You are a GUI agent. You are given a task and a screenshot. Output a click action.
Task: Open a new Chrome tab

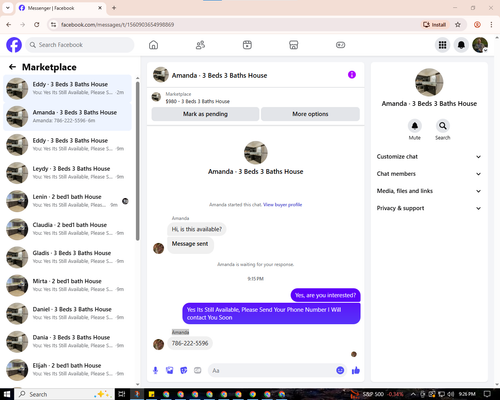tap(114, 8)
